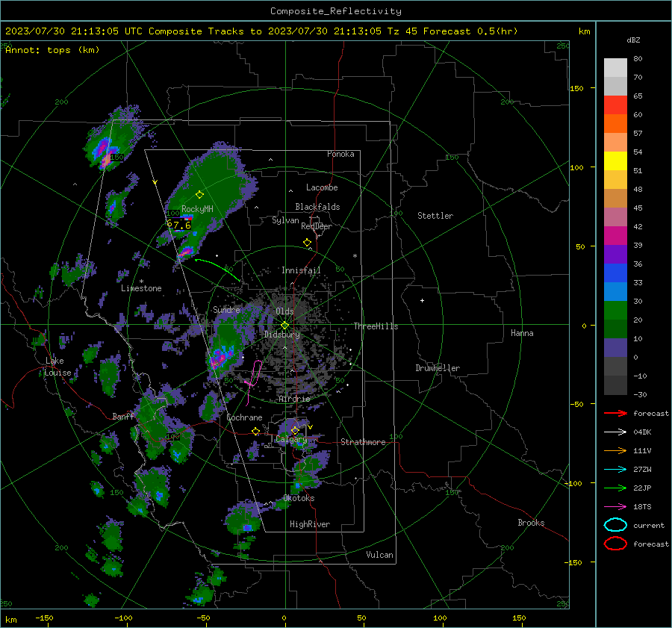Select the Lacombe city label
The height and width of the screenshot is (628, 672).
322,187
